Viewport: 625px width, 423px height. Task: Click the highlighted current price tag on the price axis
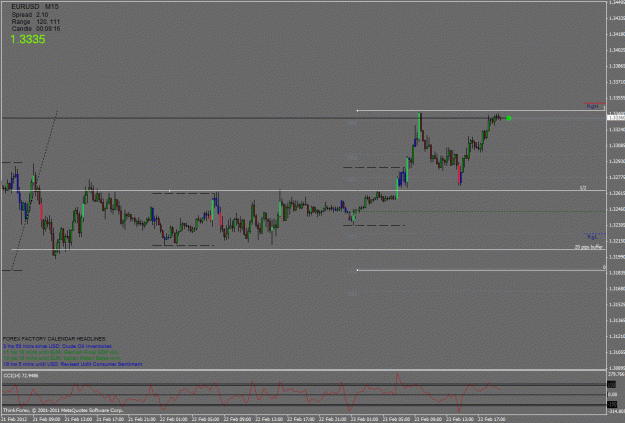[615, 118]
